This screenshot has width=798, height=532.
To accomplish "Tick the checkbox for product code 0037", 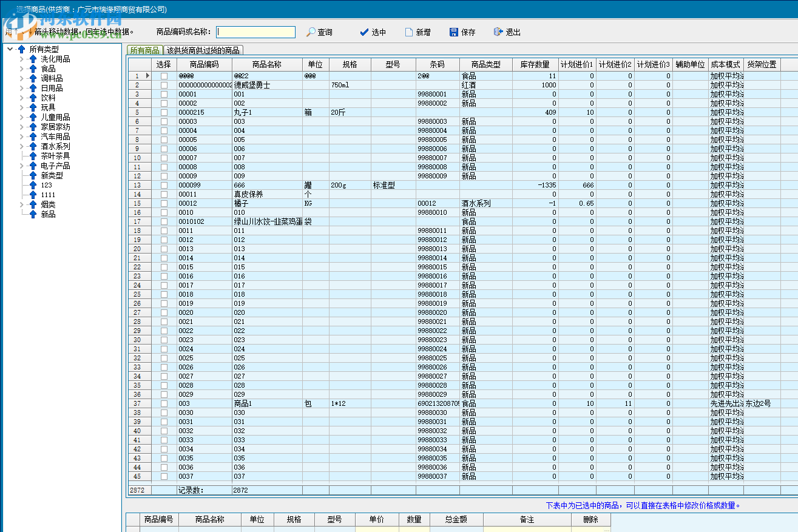I will point(164,477).
